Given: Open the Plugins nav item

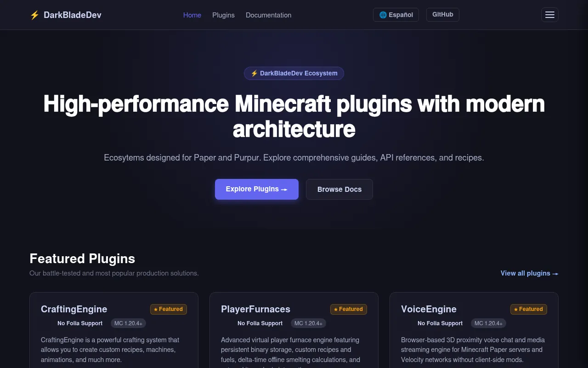Looking at the screenshot, I should 223,15.
